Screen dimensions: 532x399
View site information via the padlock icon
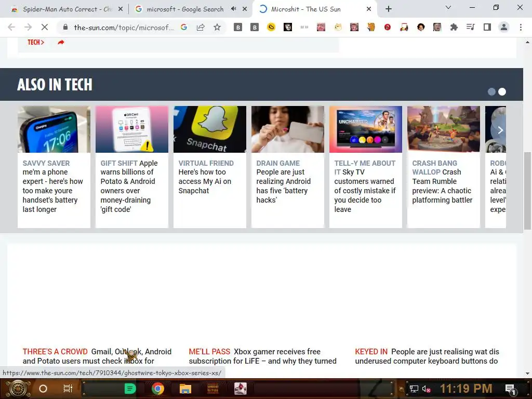click(x=65, y=27)
